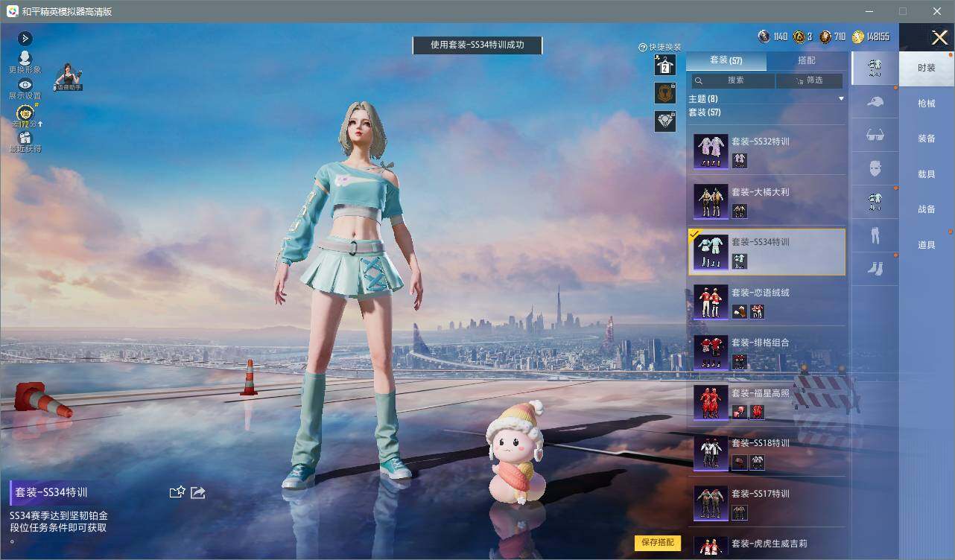The image size is (955, 560).
Task: Click the 使用套装-SS34特训成功 notification banner
Action: (477, 45)
